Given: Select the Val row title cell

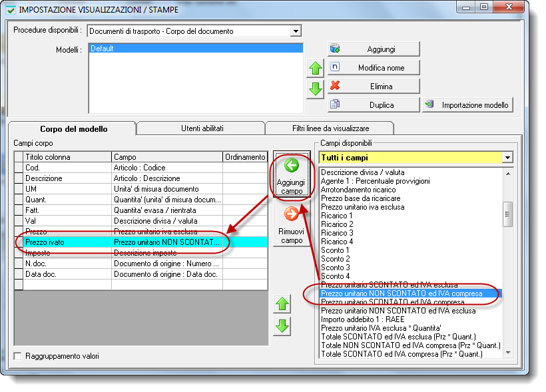Looking at the screenshot, I should click(x=67, y=221).
